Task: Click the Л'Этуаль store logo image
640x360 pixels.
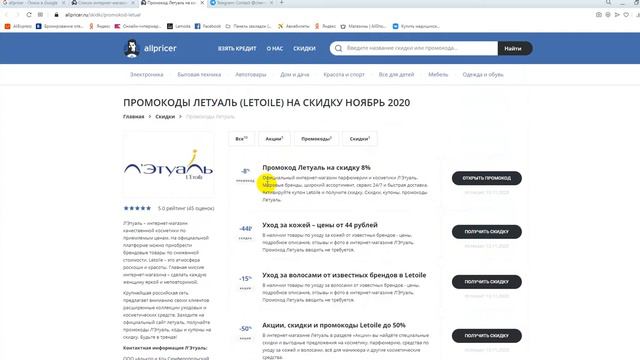Action: click(168, 164)
